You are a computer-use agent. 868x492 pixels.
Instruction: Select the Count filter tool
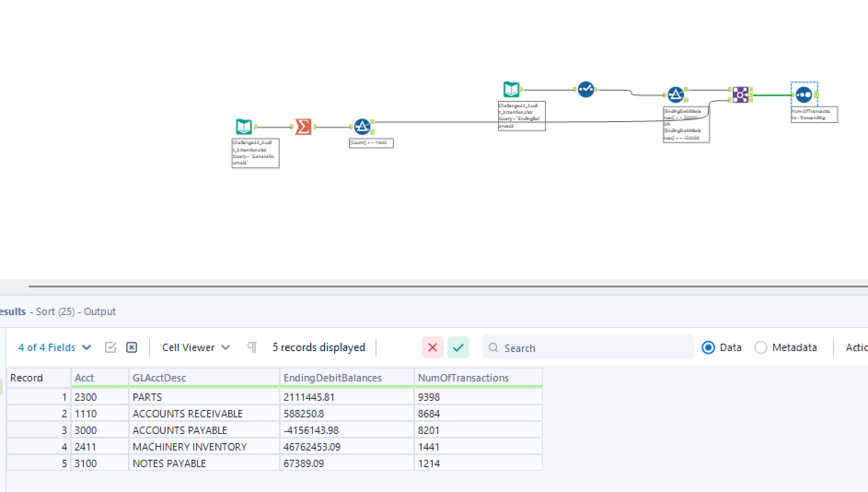[362, 126]
